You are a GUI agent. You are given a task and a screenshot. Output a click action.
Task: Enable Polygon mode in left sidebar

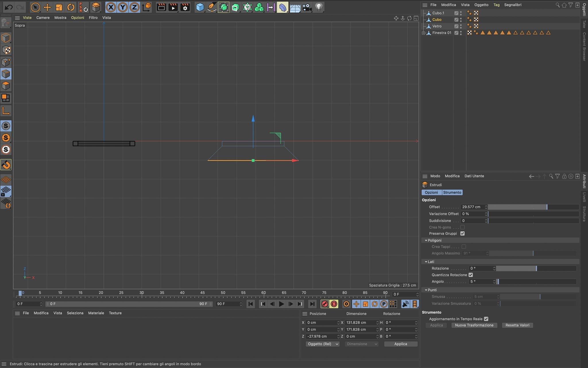tap(6, 86)
